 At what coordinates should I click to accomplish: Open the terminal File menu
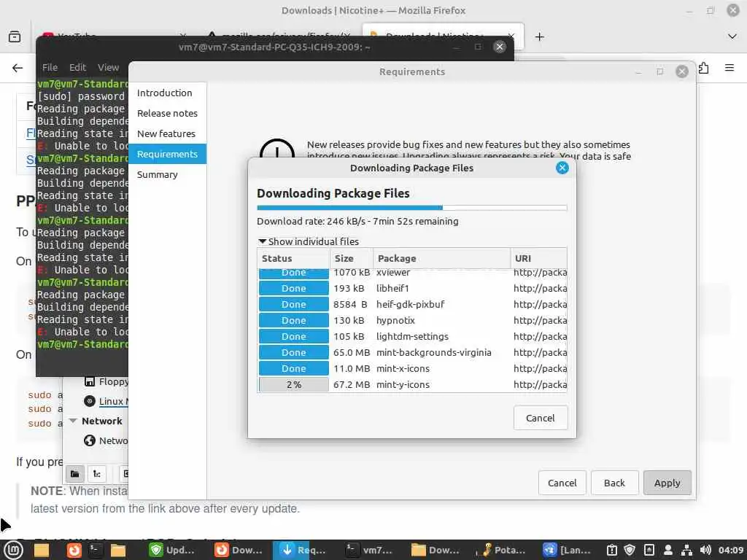[50, 67]
